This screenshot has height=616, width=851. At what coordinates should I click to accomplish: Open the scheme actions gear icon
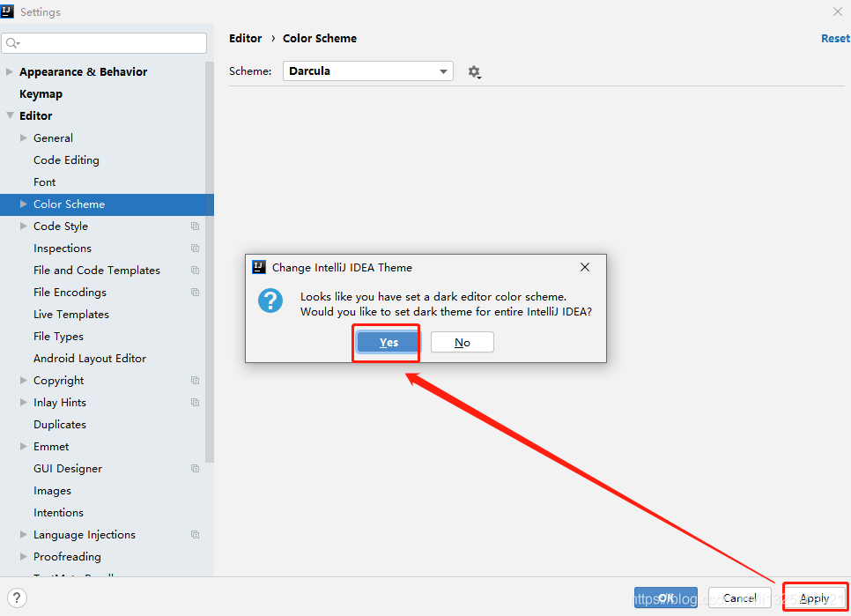(x=474, y=71)
